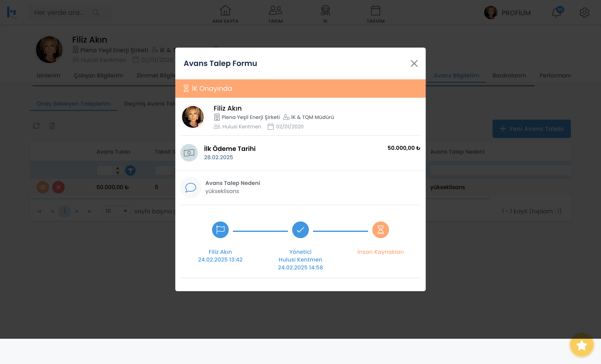The image size is (601, 364).
Task: Click the Her yerde ara search field
Action: coord(59,13)
